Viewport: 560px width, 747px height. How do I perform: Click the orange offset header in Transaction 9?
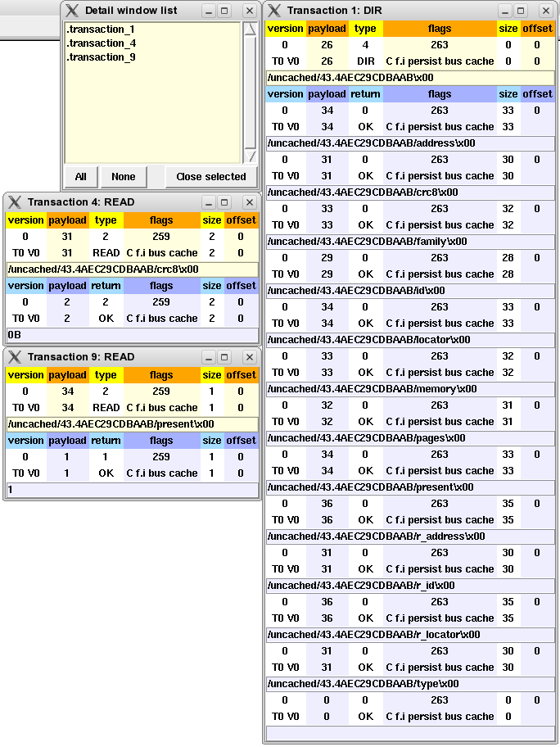tap(241, 375)
